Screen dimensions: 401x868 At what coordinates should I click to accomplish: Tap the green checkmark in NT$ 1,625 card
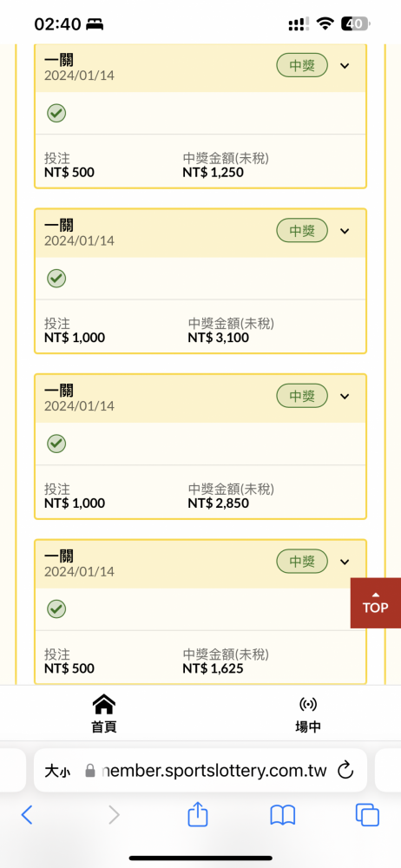[56, 609]
